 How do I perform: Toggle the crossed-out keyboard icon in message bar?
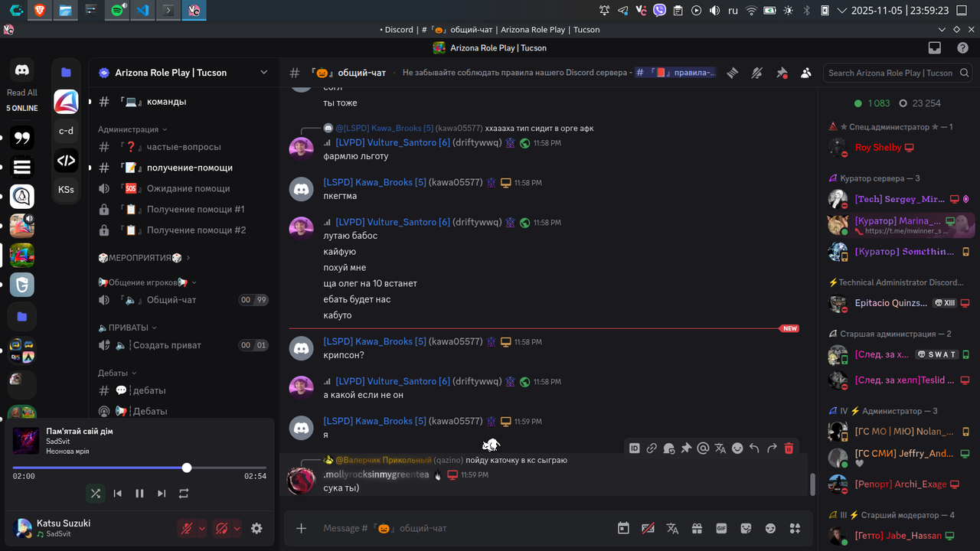648,528
